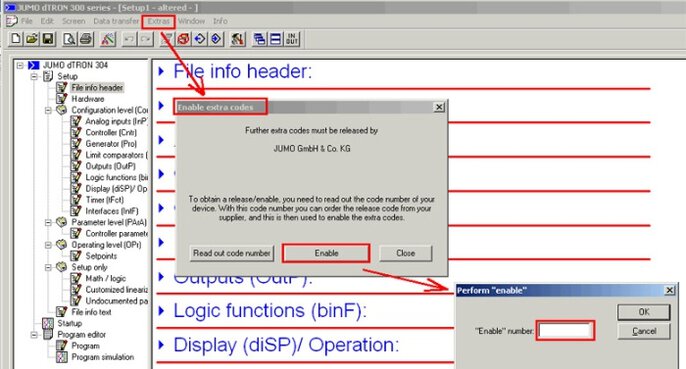Image resolution: width=686 pixels, height=369 pixels.
Task: Select Hardware in the tree
Action: (88, 99)
